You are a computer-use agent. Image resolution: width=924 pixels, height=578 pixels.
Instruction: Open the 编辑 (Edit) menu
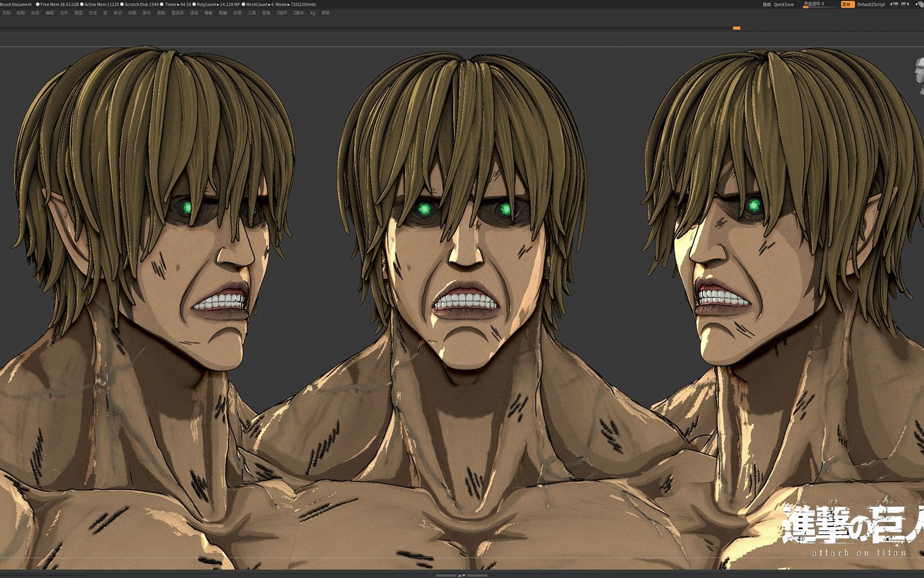pos(50,13)
